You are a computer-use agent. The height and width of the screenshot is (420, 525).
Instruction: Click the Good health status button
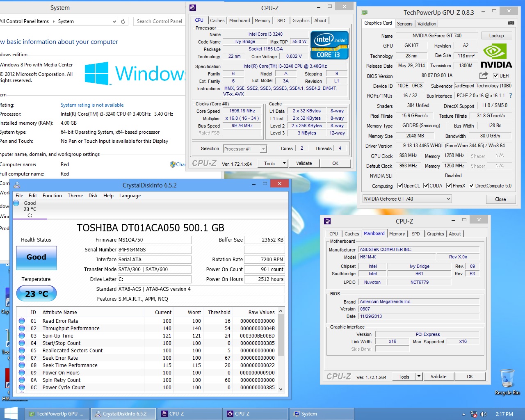click(37, 257)
